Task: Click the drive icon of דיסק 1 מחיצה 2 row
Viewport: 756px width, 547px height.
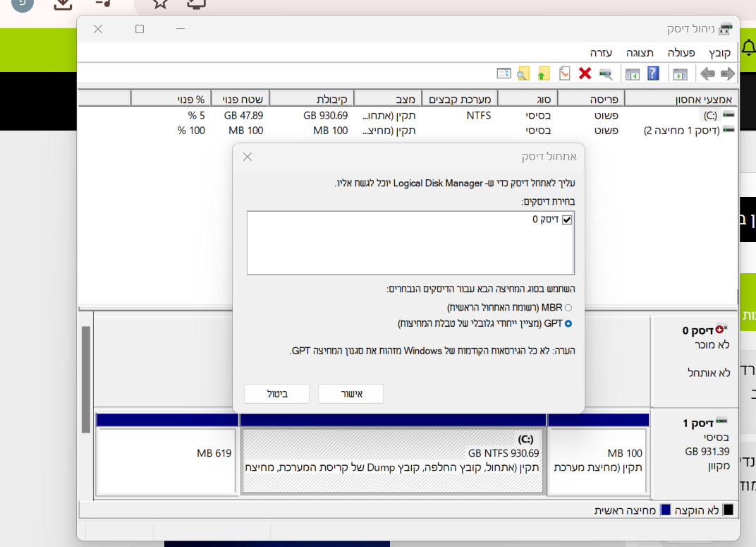Action: tap(729, 130)
